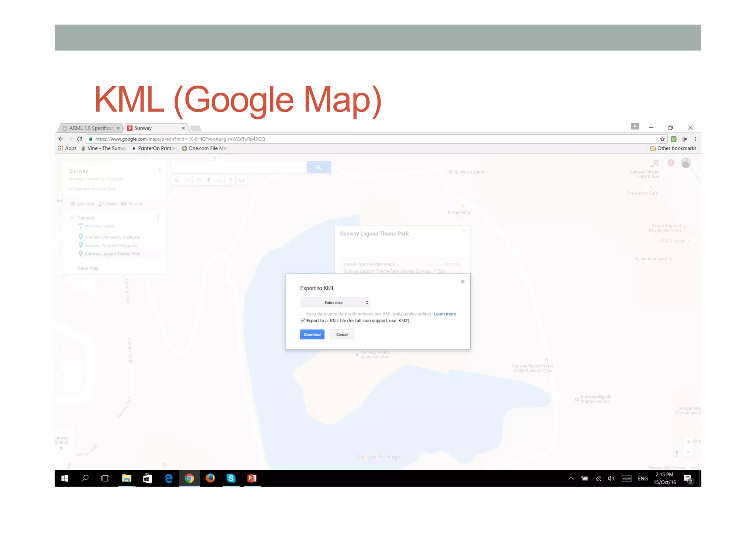
Task: Go forward in browser history
Action: point(70,139)
